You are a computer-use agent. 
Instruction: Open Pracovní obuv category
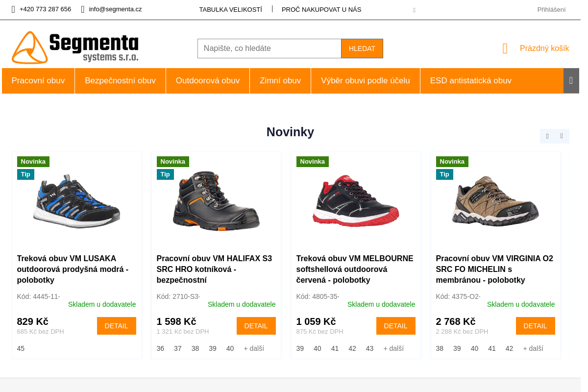point(38,81)
